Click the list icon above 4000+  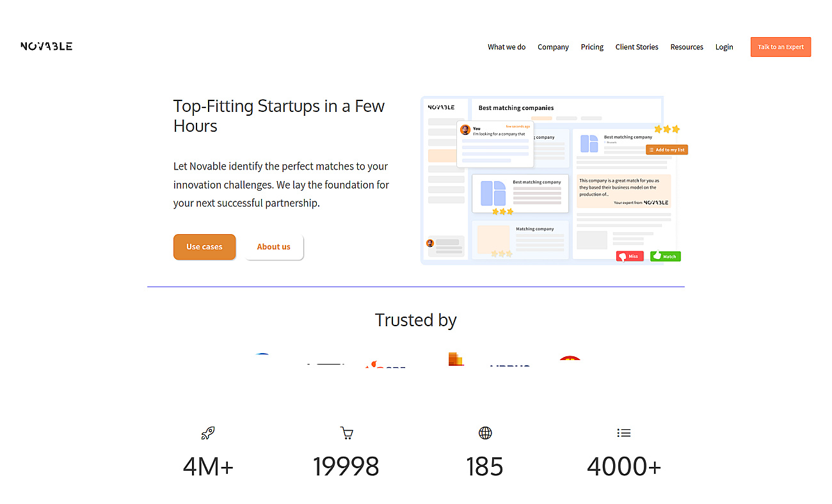click(624, 433)
